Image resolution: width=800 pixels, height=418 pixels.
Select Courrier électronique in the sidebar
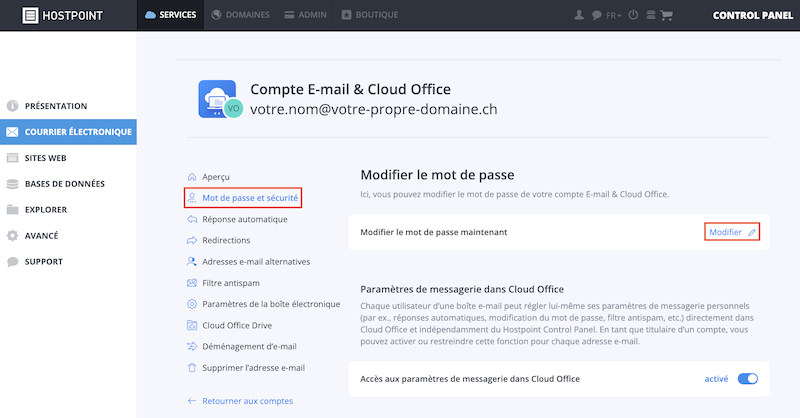(68, 132)
